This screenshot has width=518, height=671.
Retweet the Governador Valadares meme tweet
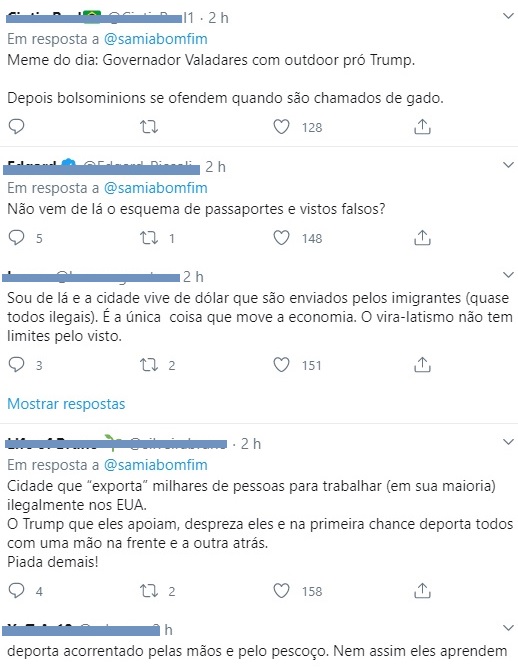point(149,127)
